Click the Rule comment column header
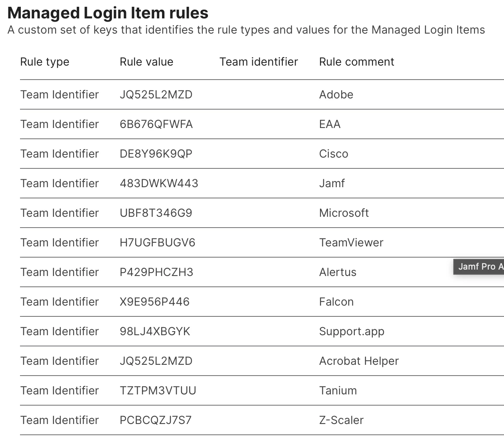The width and height of the screenshot is (504, 444). [356, 62]
